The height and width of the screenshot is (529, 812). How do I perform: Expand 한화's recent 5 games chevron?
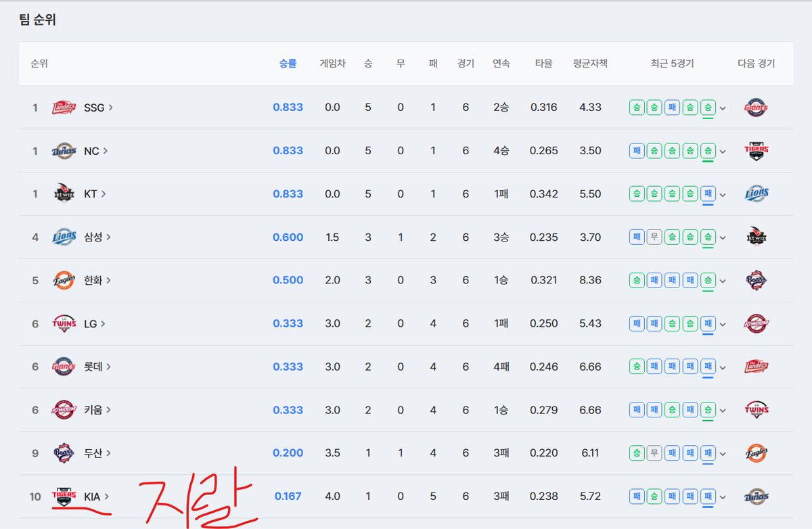[723, 281]
